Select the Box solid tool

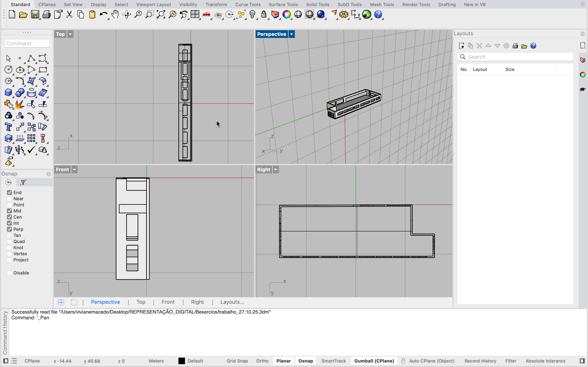point(8,93)
